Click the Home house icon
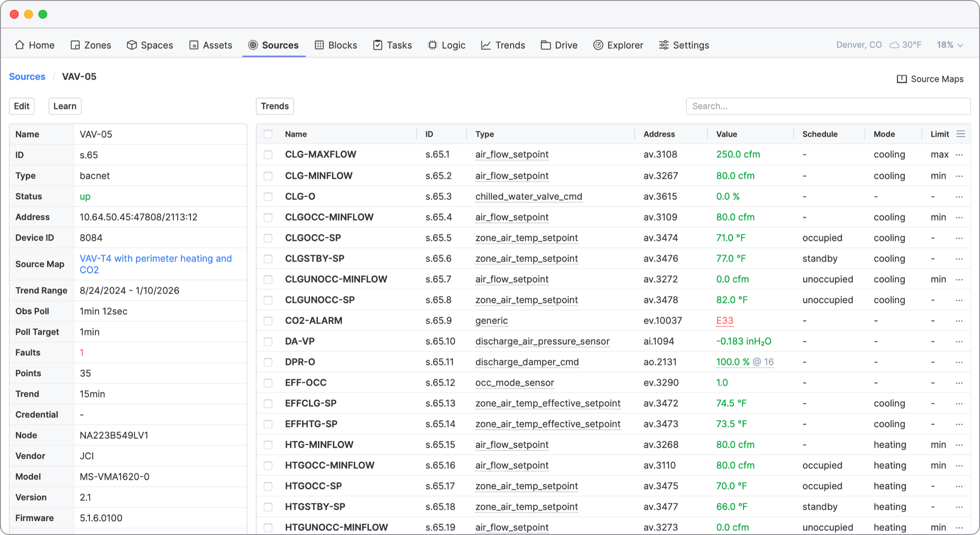 pyautogui.click(x=20, y=45)
